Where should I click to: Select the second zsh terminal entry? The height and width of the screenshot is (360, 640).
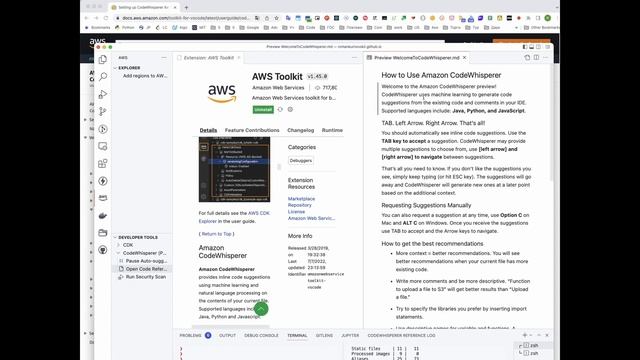click(x=533, y=353)
